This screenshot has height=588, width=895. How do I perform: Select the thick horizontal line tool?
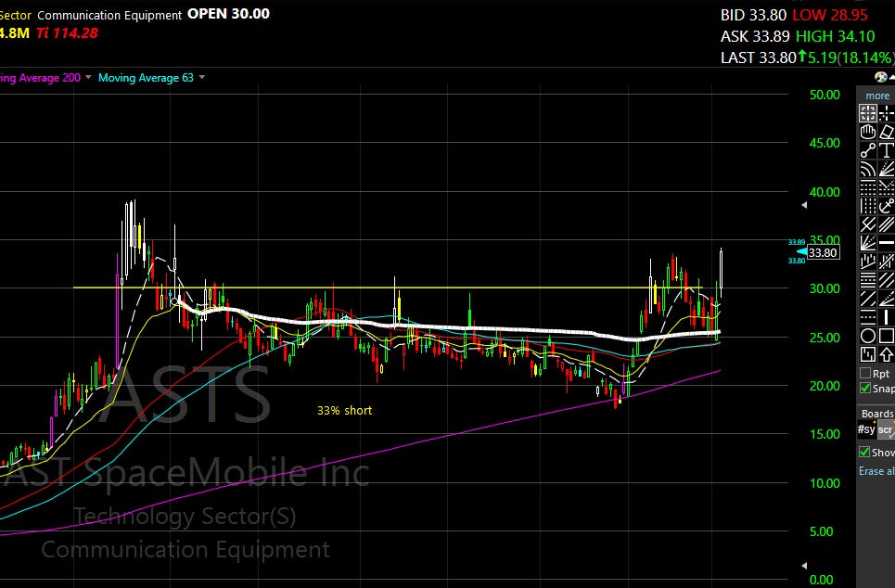pos(887,243)
